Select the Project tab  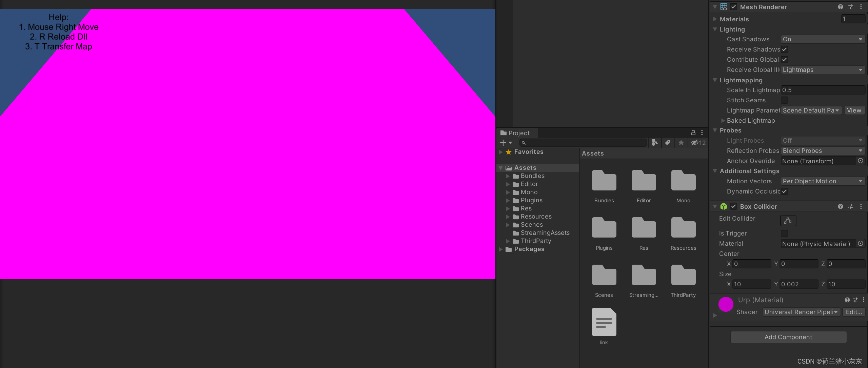click(x=517, y=133)
